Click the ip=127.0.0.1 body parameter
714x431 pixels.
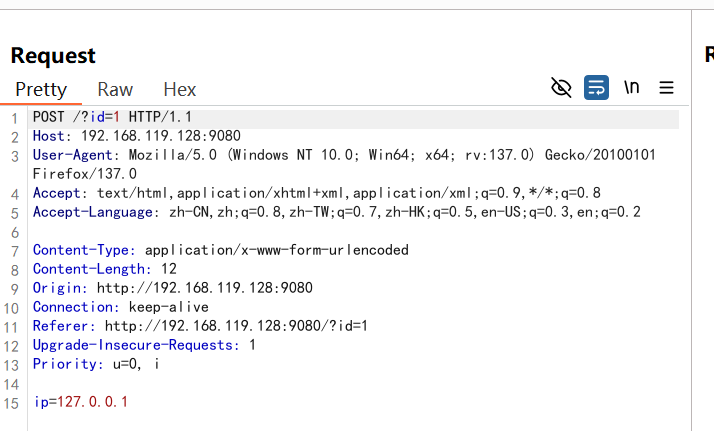click(81, 402)
